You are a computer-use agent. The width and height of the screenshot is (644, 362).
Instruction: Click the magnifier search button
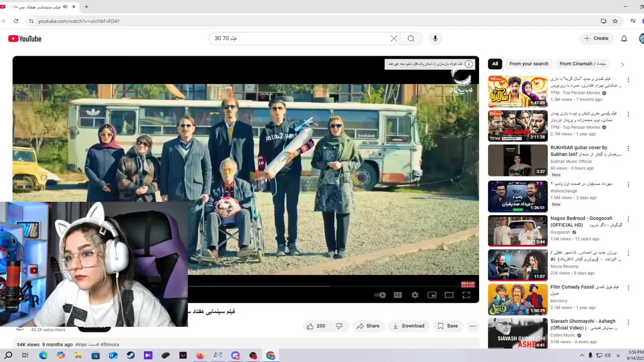coord(411,39)
